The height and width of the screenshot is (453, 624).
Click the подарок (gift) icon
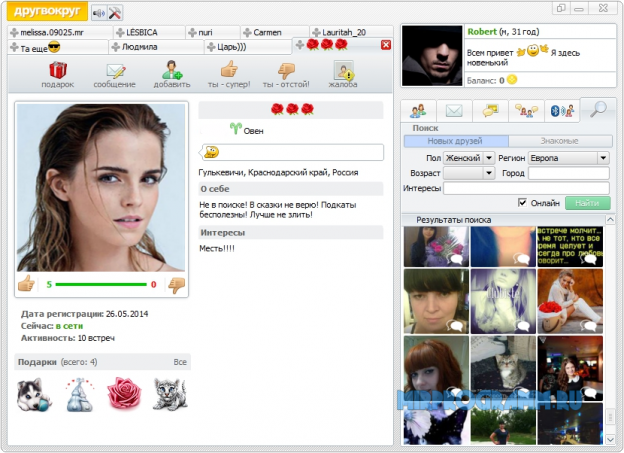point(57,71)
